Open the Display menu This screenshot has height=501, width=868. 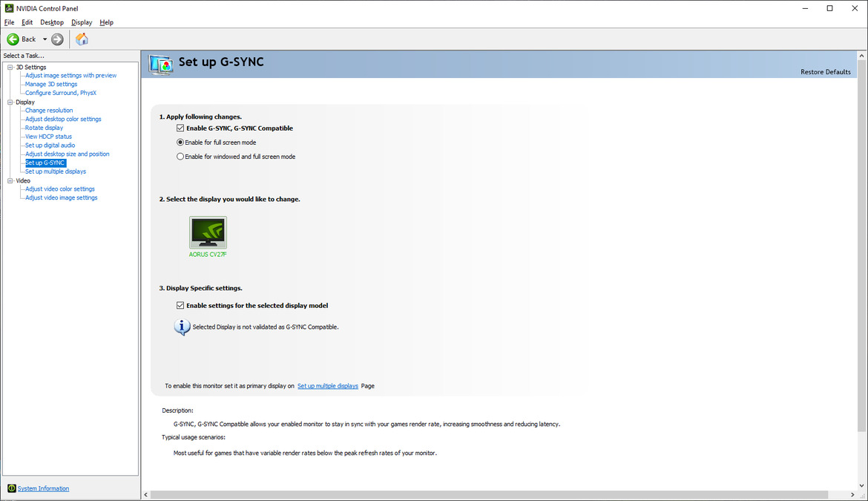(x=82, y=22)
